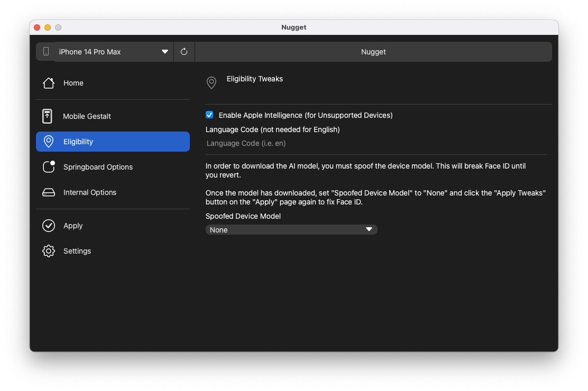Click the Eligibility pin icon in sidebar
Screen dimensions: 588x391
point(48,141)
